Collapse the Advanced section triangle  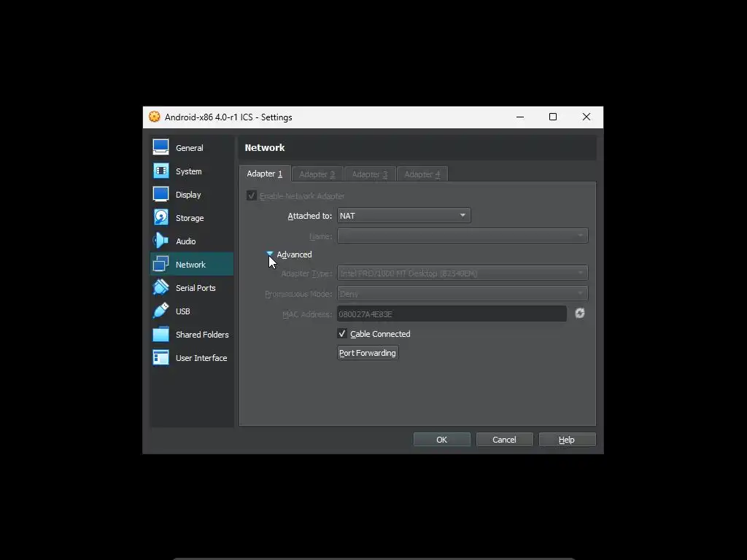coord(270,254)
